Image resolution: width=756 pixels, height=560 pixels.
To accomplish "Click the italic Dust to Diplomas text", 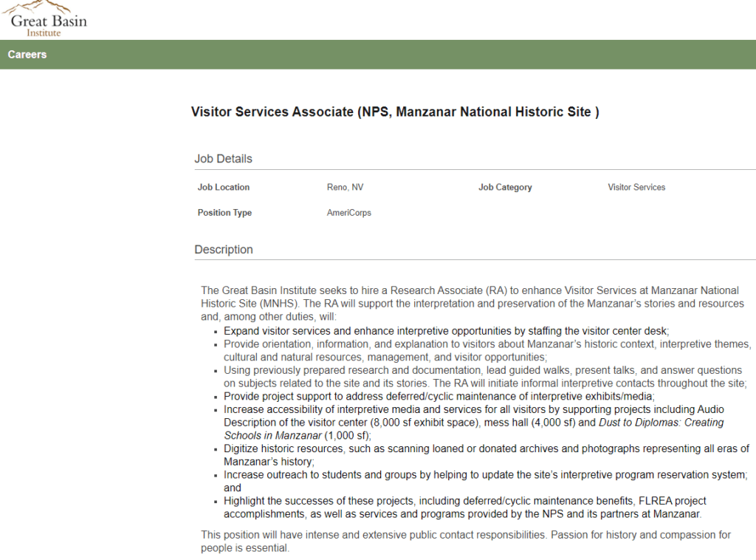I will (x=473, y=428).
